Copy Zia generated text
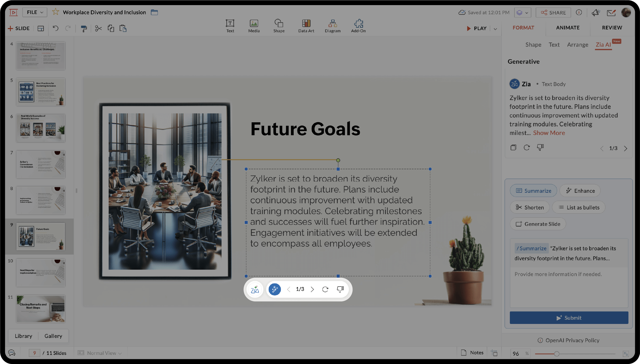This screenshot has height=364, width=640. (513, 147)
